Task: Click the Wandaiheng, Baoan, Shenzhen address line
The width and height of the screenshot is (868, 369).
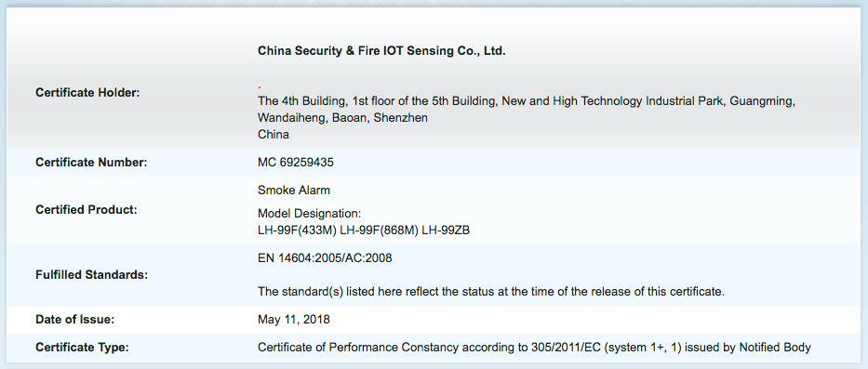Action: coord(342,118)
